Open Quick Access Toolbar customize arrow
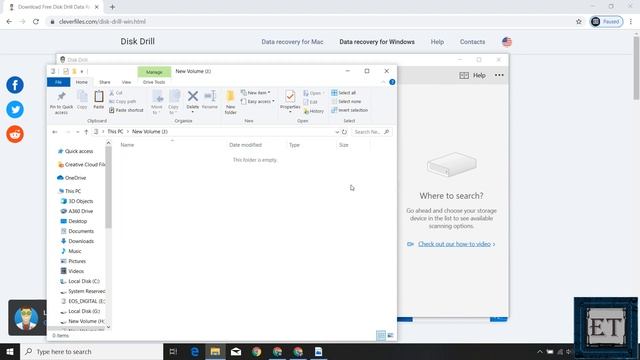The image size is (640, 360). pyautogui.click(x=82, y=71)
